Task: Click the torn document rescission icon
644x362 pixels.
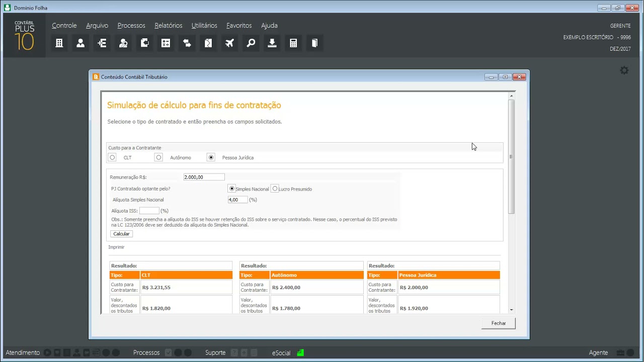Action: (x=208, y=43)
